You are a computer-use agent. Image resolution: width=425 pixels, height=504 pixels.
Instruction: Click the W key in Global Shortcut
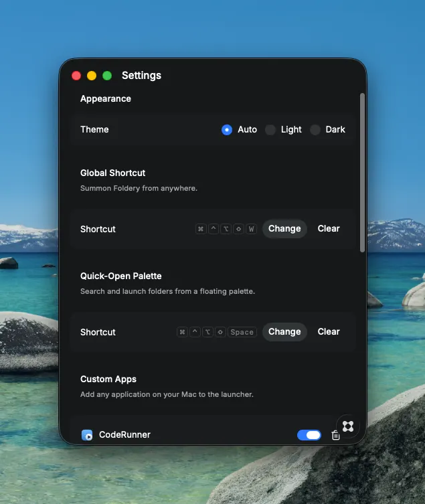coord(251,229)
